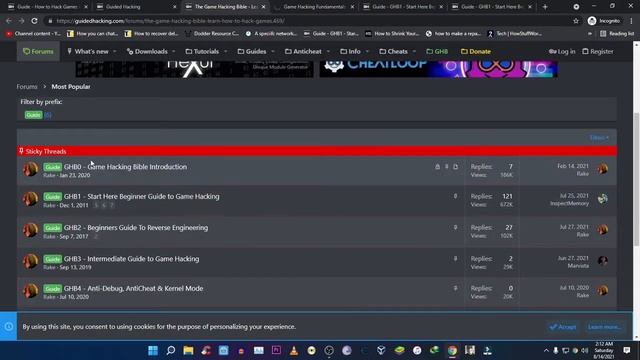Open GHB1 Start Here Beginner Guide thread
Viewport: 640px width, 360px height.
coord(142,196)
